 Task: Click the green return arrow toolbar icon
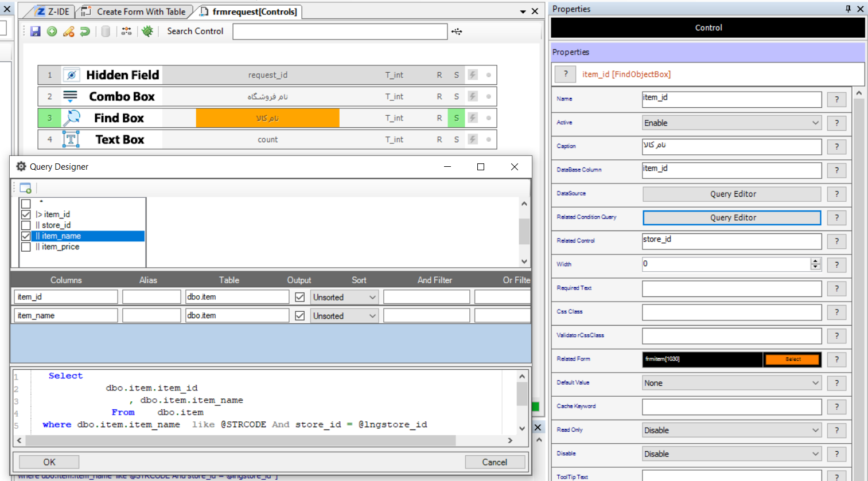point(85,32)
